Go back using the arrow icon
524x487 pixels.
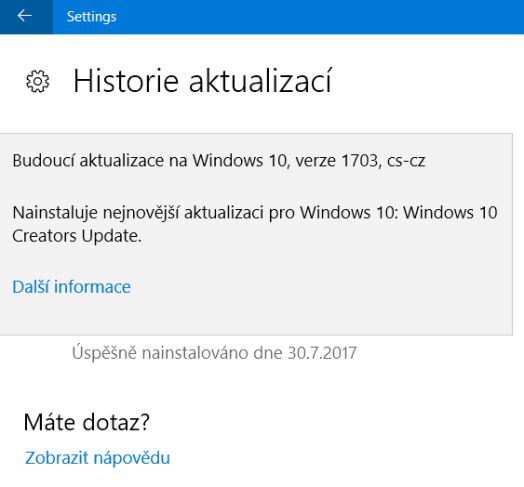click(25, 16)
